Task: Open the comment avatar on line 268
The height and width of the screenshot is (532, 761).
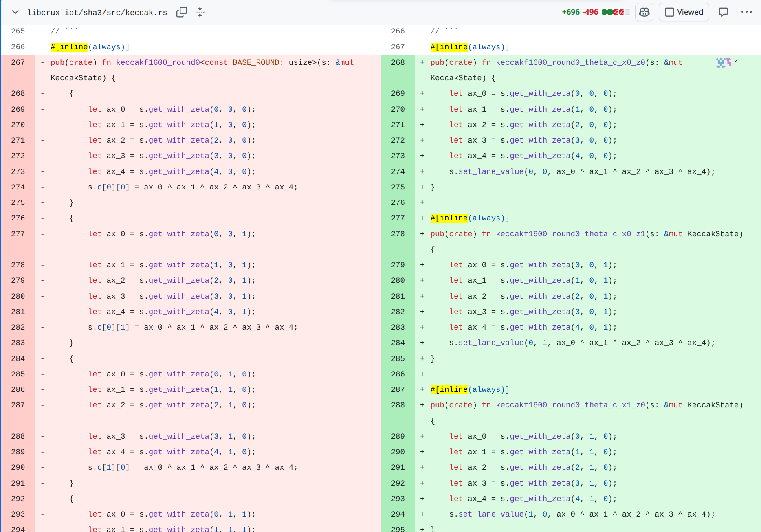Action: click(x=723, y=63)
